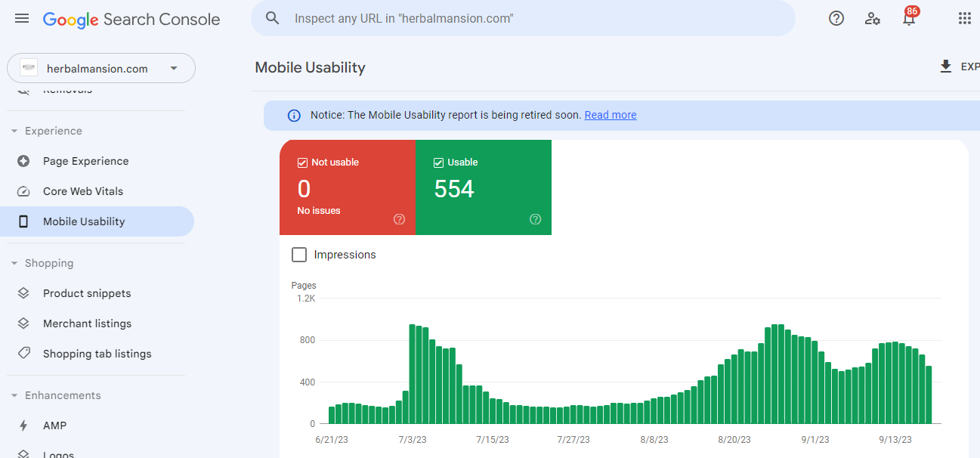Open user settings icon in top bar
980x458 pixels.
pyautogui.click(x=873, y=18)
